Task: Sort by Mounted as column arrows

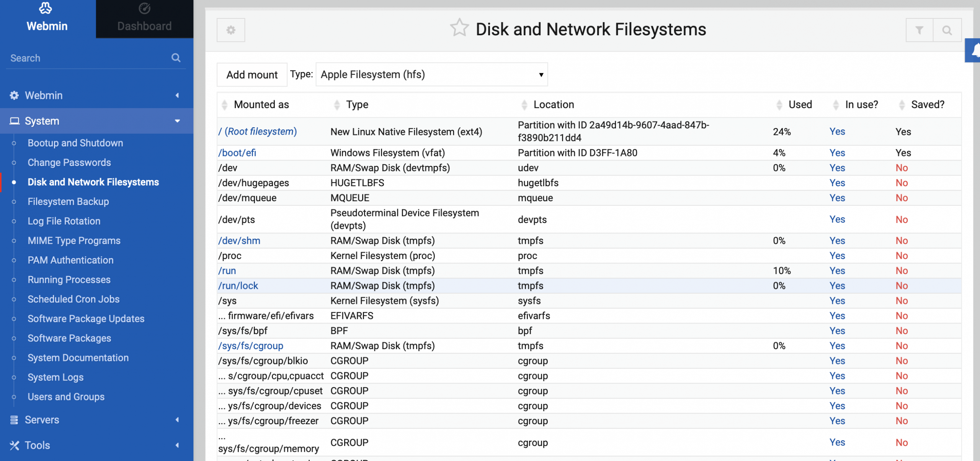Action: 225,105
